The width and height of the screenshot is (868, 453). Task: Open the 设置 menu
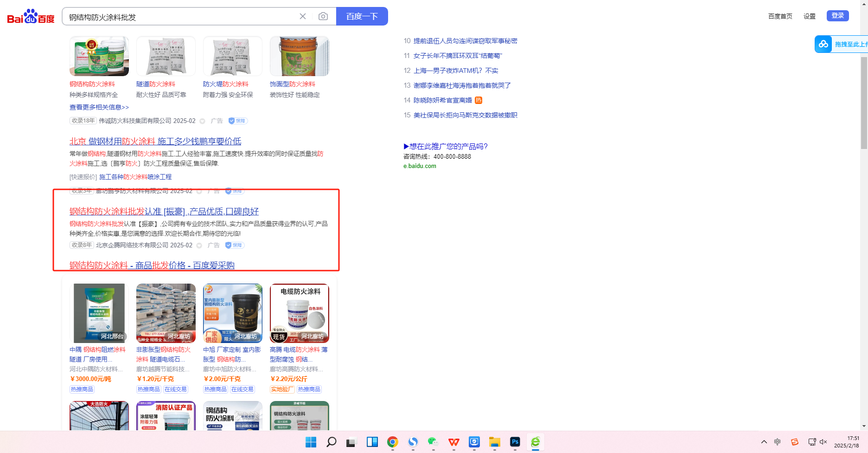click(x=810, y=16)
